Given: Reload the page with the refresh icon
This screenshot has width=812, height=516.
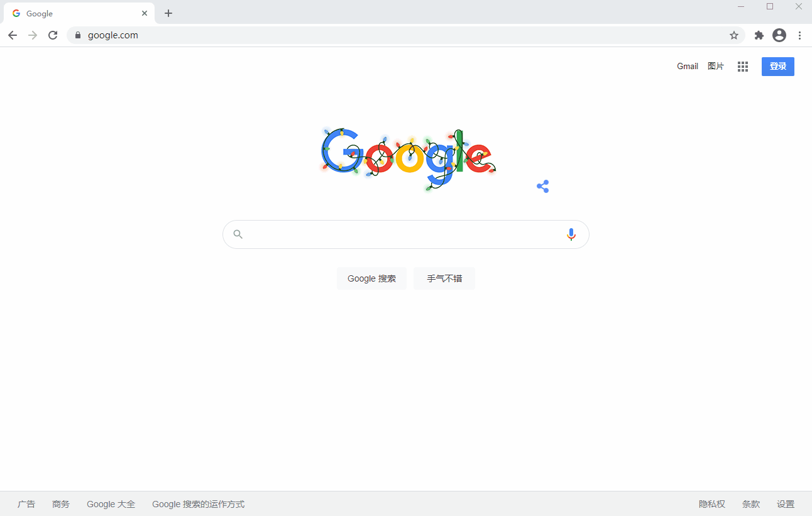Looking at the screenshot, I should coord(53,35).
